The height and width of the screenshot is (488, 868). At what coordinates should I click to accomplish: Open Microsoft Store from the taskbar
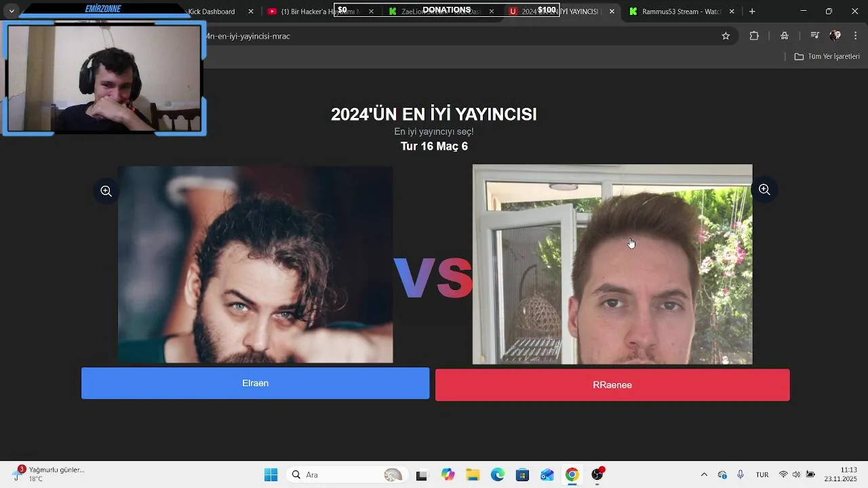[522, 475]
